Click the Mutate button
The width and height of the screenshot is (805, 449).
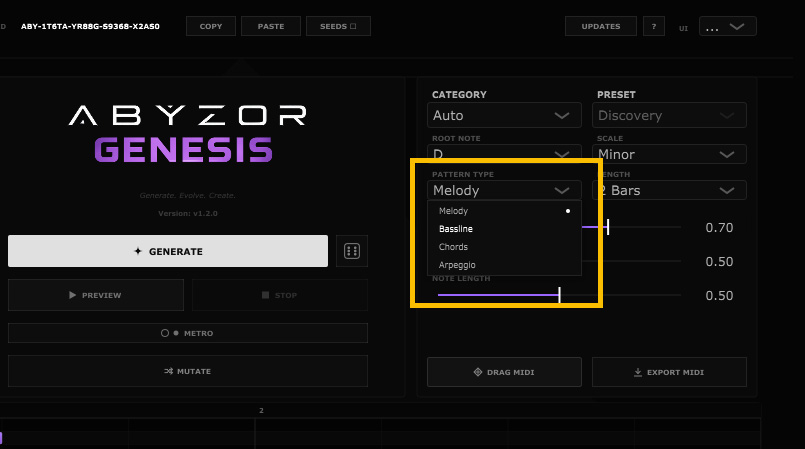[188, 371]
